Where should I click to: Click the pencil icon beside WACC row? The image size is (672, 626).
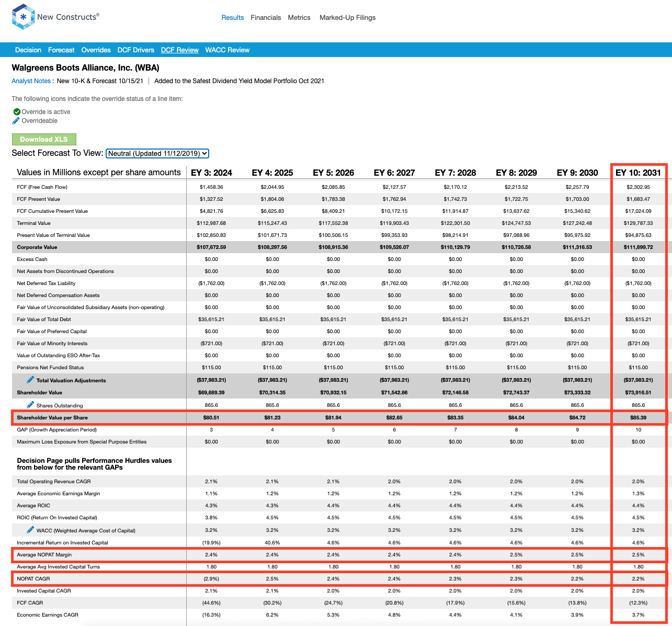pos(30,530)
